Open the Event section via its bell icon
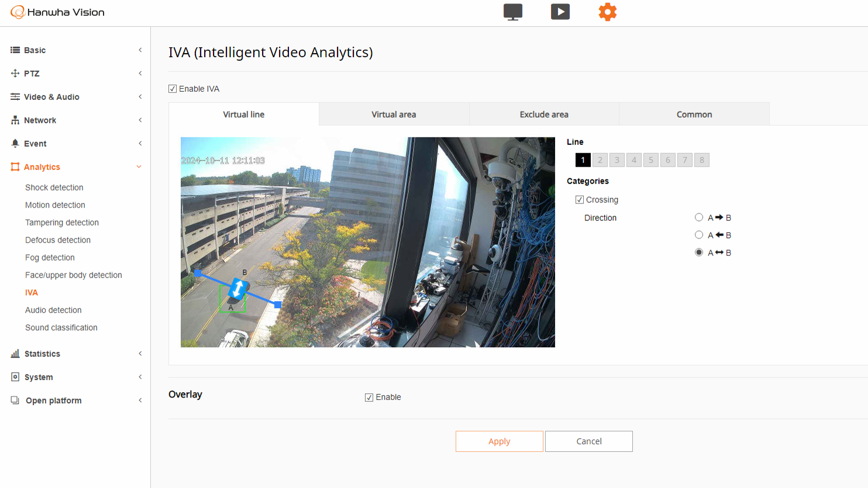Viewport: 868px width, 488px height. tap(15, 143)
